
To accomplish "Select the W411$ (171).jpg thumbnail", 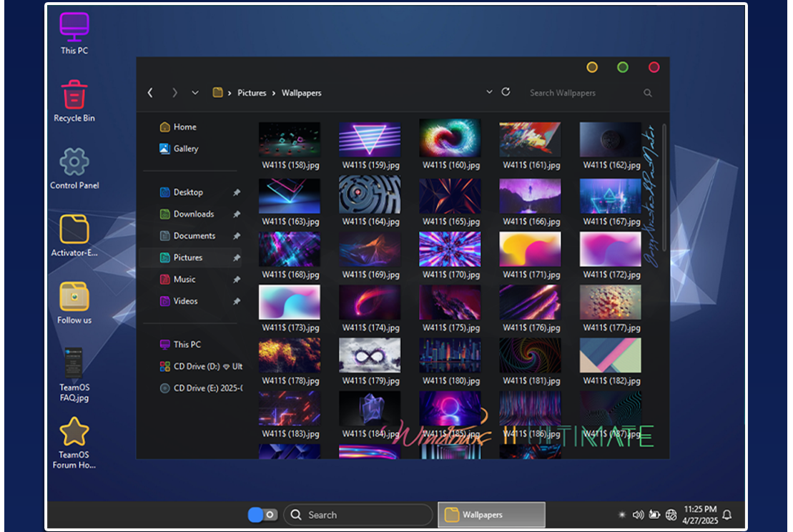I will [530, 250].
